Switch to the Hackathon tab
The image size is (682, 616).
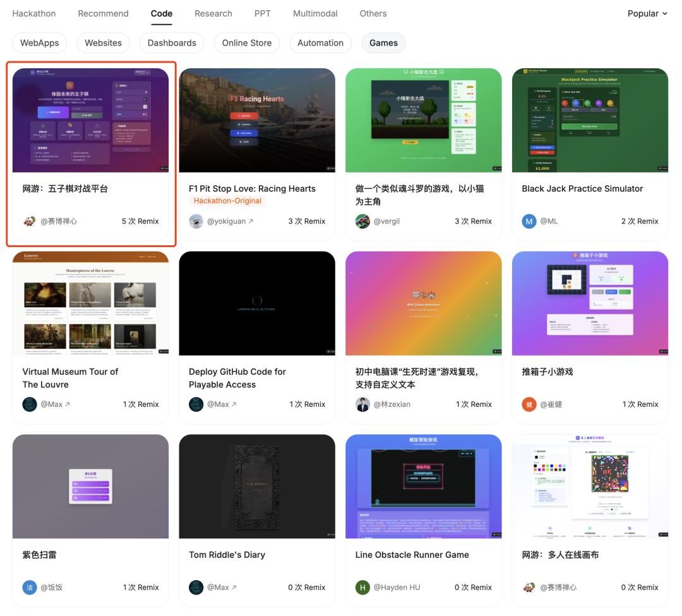pos(34,13)
